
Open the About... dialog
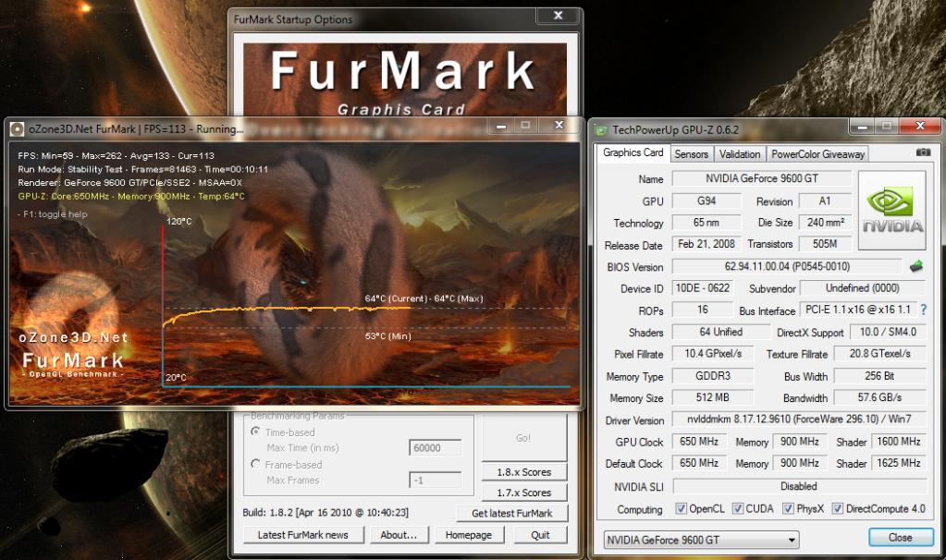tap(399, 535)
